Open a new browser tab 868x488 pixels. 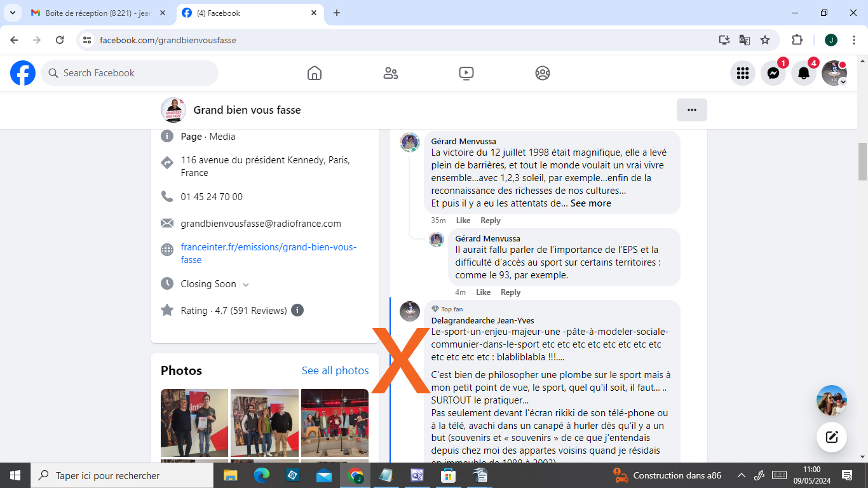[337, 13]
